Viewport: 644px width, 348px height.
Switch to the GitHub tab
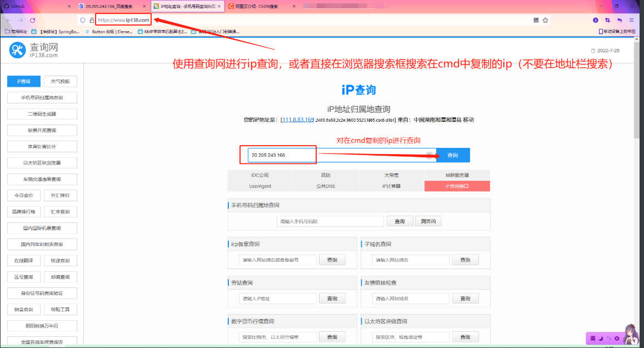(35, 6)
